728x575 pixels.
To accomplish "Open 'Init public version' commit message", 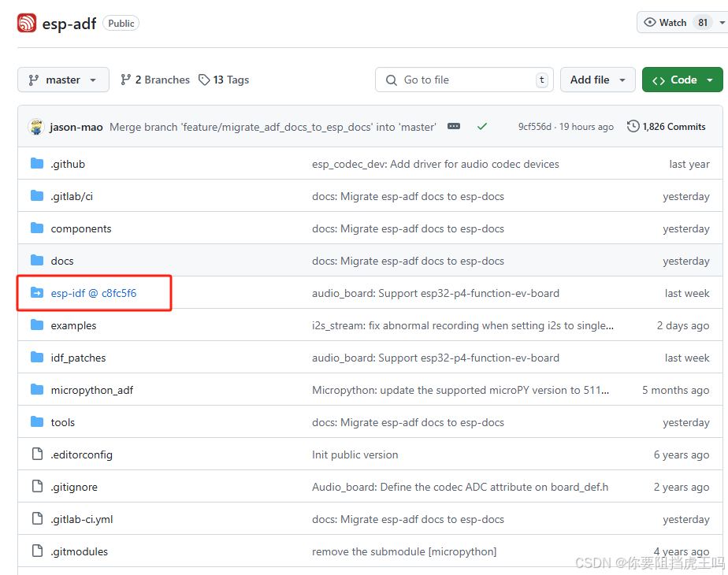I will [355, 454].
